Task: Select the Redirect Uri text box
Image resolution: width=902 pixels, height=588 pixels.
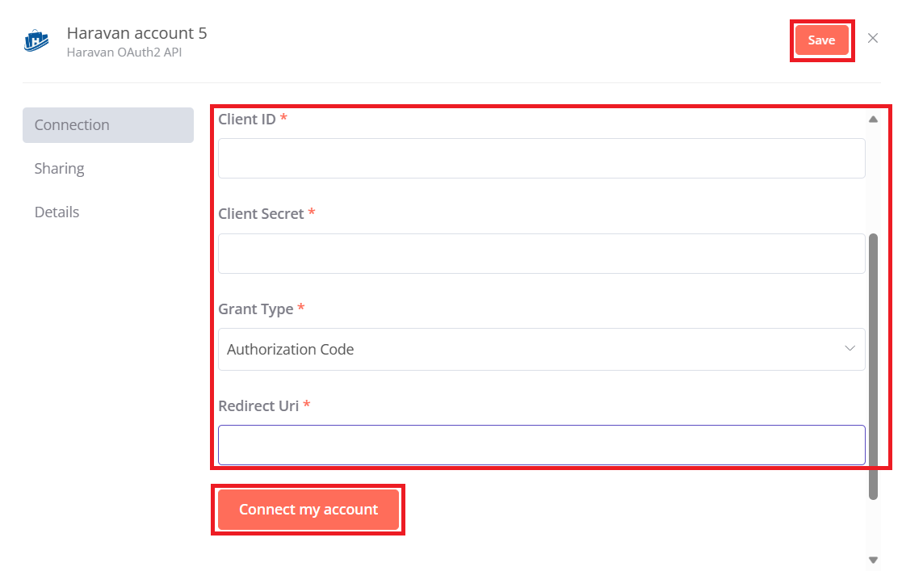Action: pyautogui.click(x=541, y=445)
